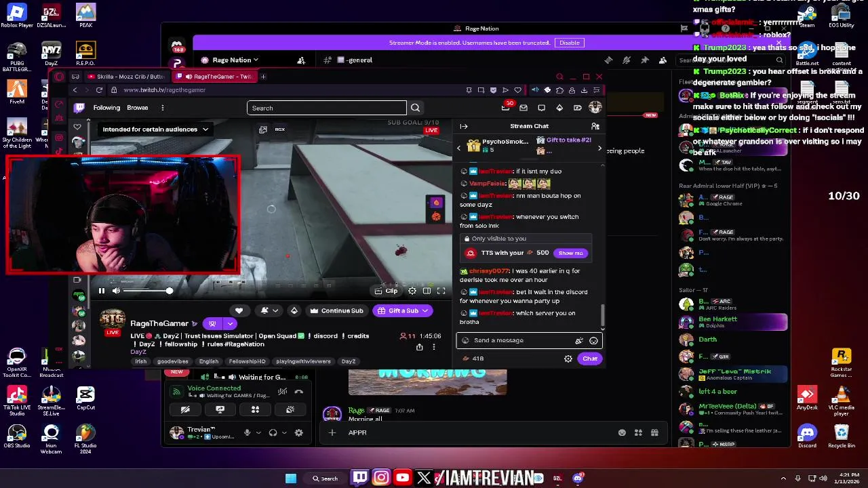Disconnect from the Discord voice channel
This screenshot has width=868, height=488.
(299, 391)
